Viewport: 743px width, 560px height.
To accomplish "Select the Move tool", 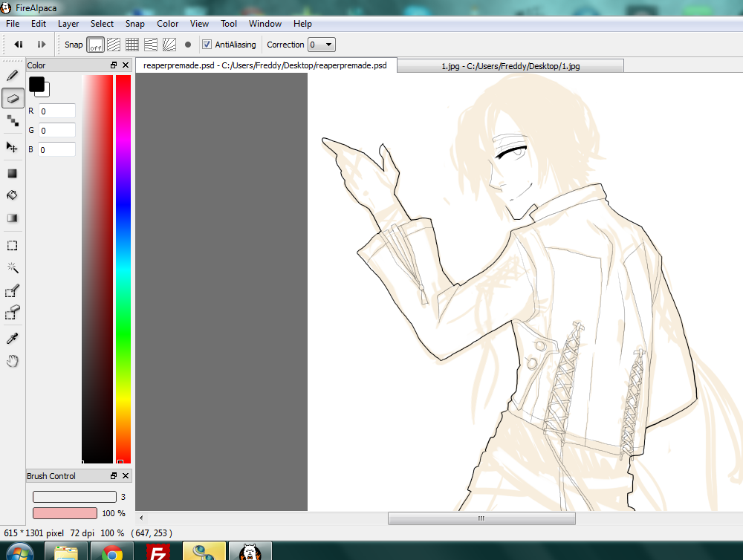I will [x=13, y=147].
